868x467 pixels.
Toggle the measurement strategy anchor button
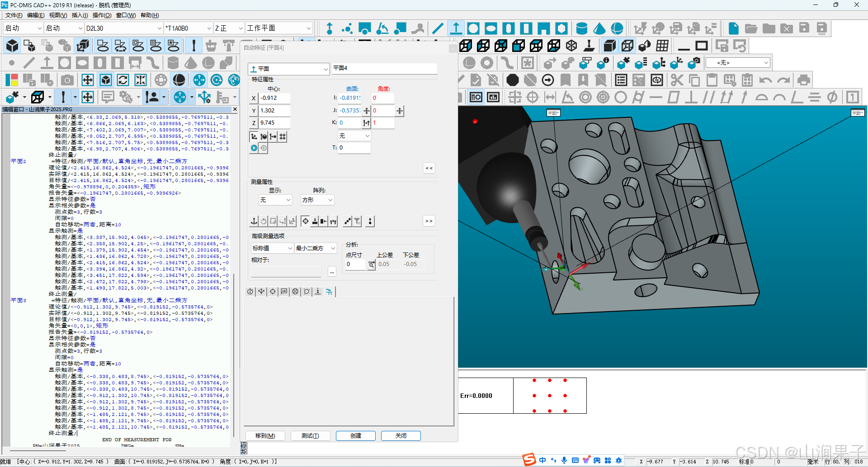click(x=254, y=221)
